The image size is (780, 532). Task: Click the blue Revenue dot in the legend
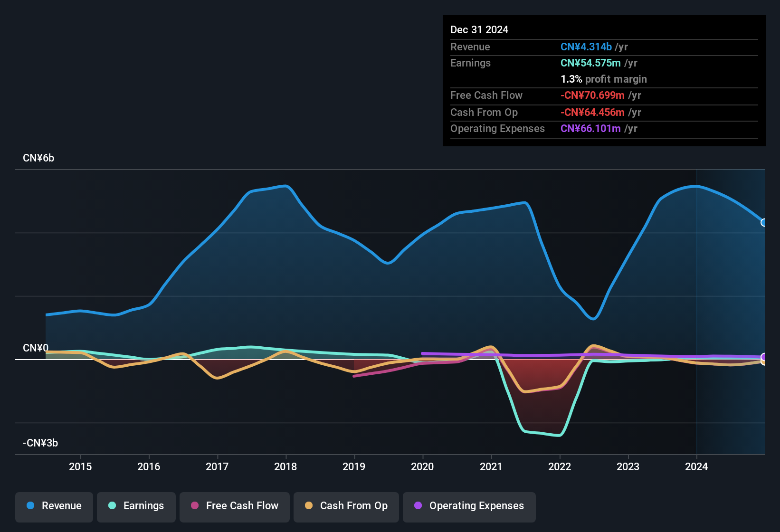pyautogui.click(x=30, y=506)
